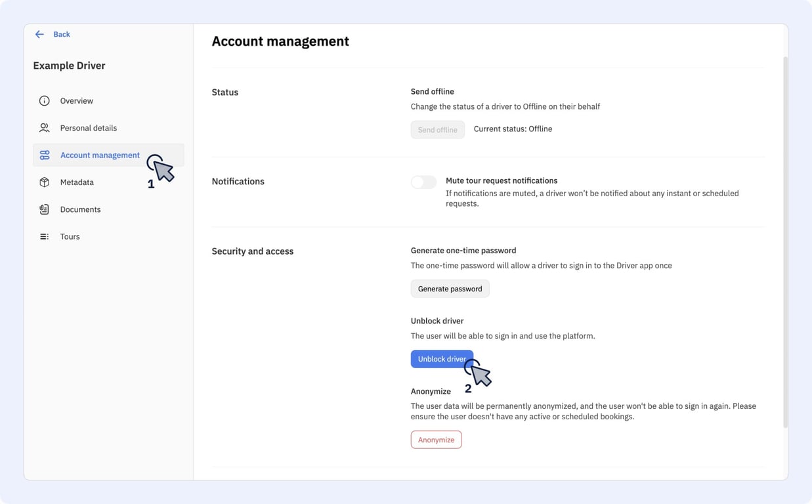Click the 'Send offline' heading text

pos(432,92)
